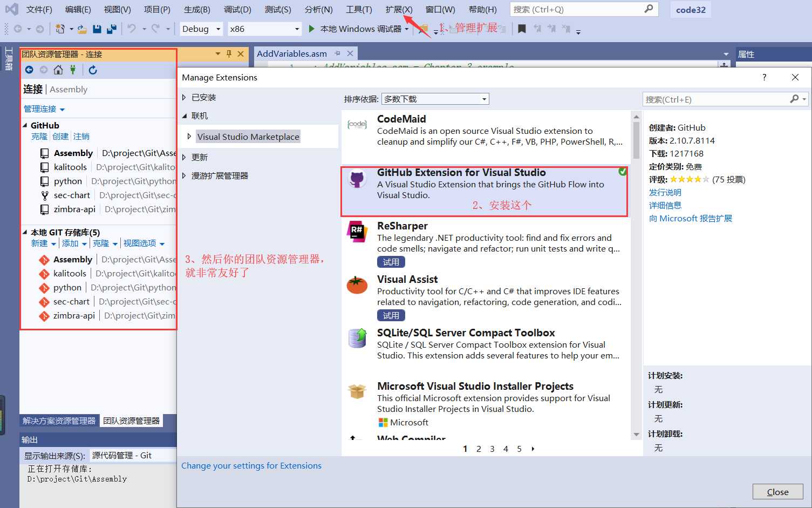The height and width of the screenshot is (508, 812).
Task: Click the ReSharper extension icon
Action: coord(357,232)
